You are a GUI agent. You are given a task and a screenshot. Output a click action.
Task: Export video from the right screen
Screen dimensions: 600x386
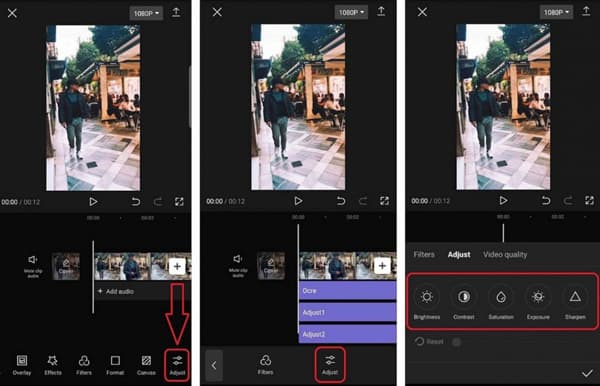pos(586,11)
